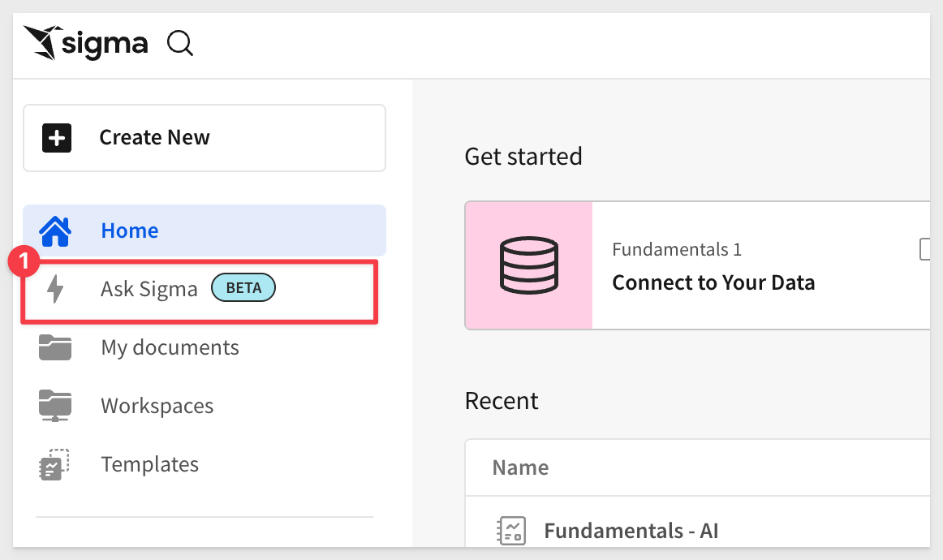
Task: Click the My documents folder icon
Action: 55,347
